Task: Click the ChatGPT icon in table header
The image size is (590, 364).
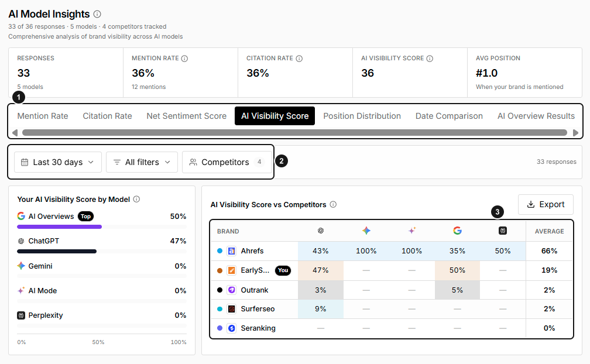Action: [321, 231]
